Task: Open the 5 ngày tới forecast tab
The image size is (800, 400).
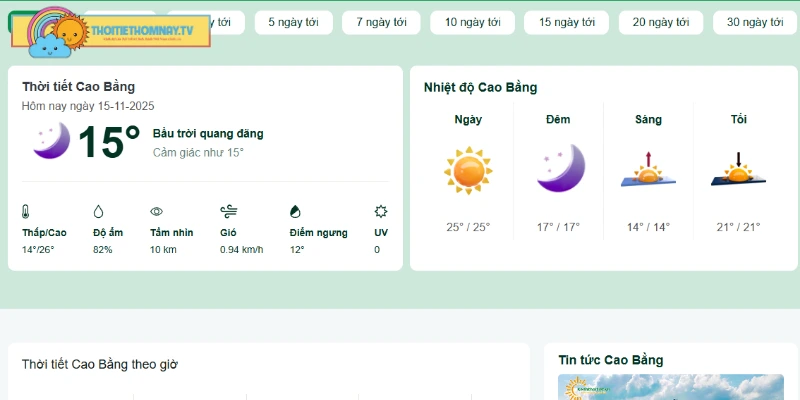Action: 293,22
